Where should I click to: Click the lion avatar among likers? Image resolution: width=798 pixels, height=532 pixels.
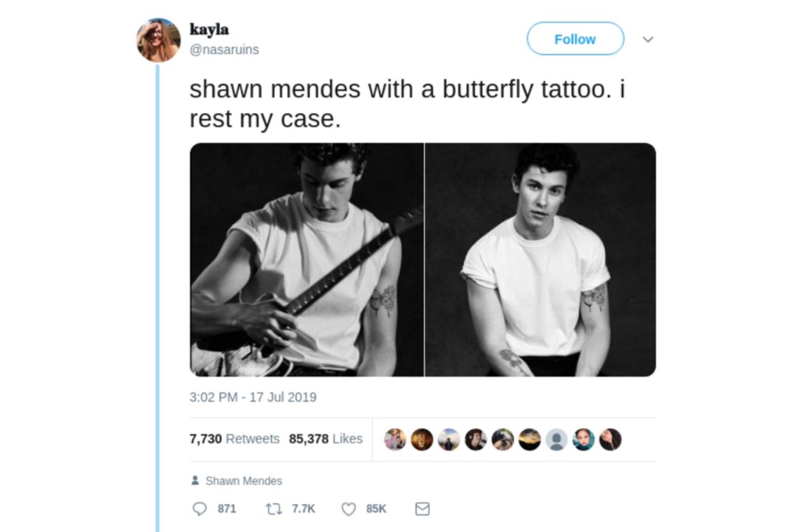[422, 440]
